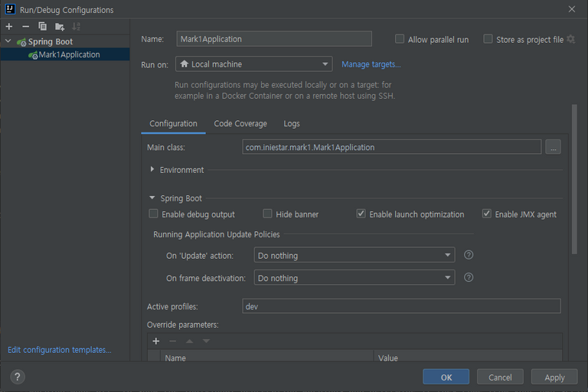The width and height of the screenshot is (588, 392).
Task: Click the Name column header in override table
Action: click(267, 357)
